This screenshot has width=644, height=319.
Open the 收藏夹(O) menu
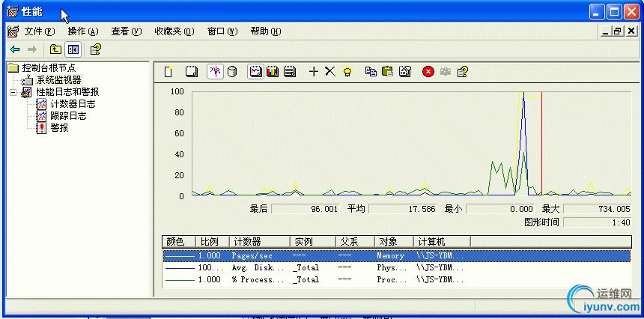click(174, 31)
